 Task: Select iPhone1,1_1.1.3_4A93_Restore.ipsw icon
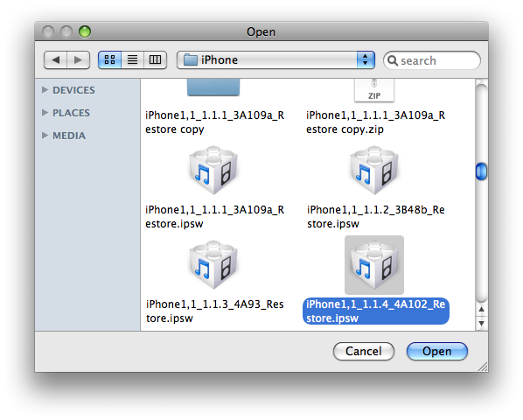[x=213, y=265]
